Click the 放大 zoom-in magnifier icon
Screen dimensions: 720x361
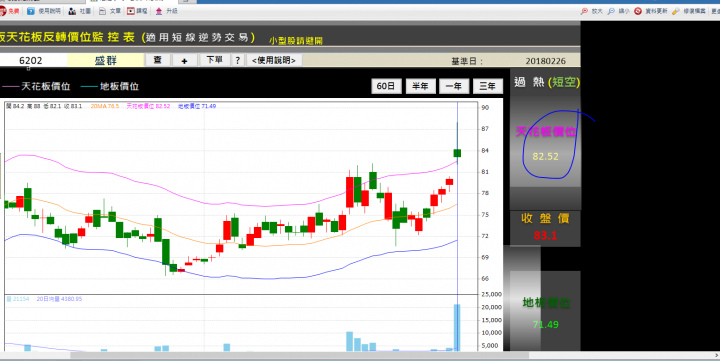584,11
